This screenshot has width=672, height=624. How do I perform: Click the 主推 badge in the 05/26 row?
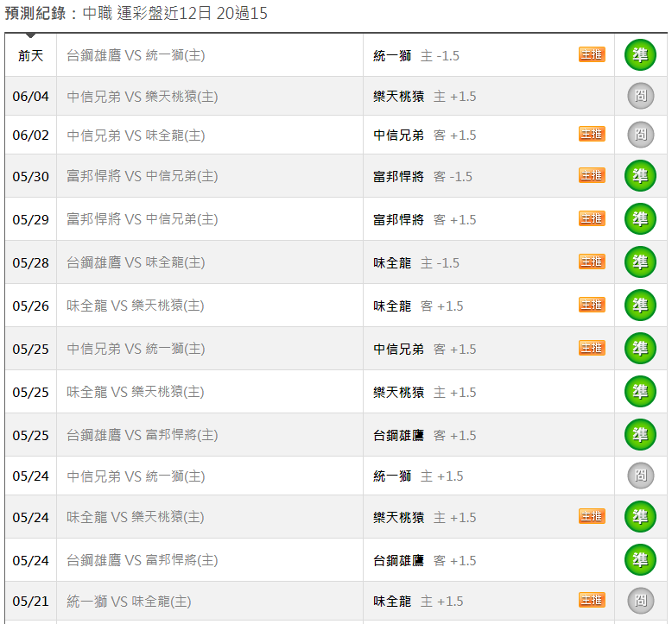(x=592, y=305)
